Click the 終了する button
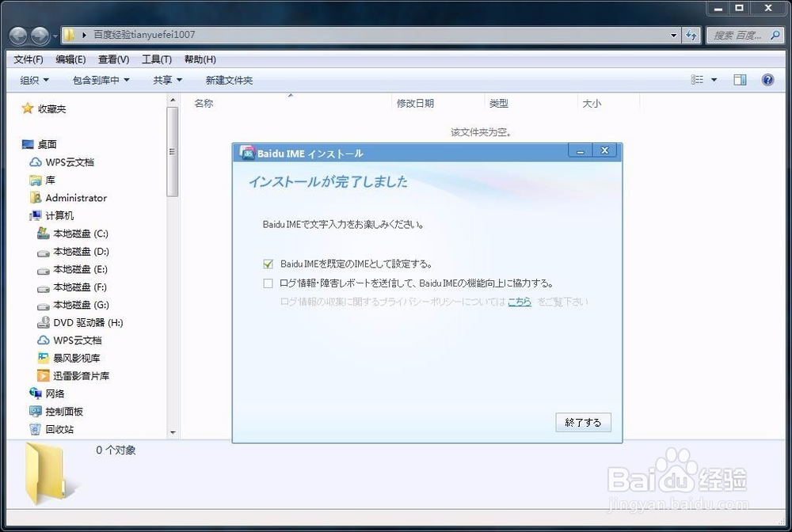This screenshot has width=792, height=532. pyautogui.click(x=584, y=423)
